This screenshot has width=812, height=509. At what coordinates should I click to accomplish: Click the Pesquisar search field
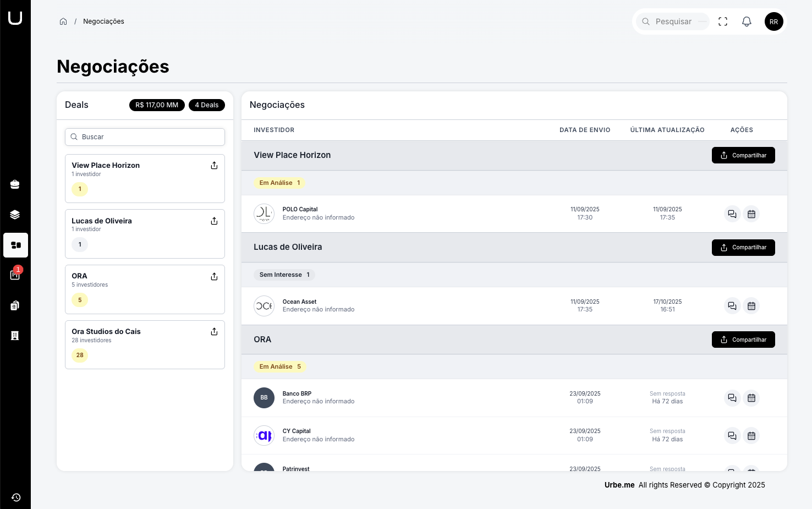coord(673,21)
